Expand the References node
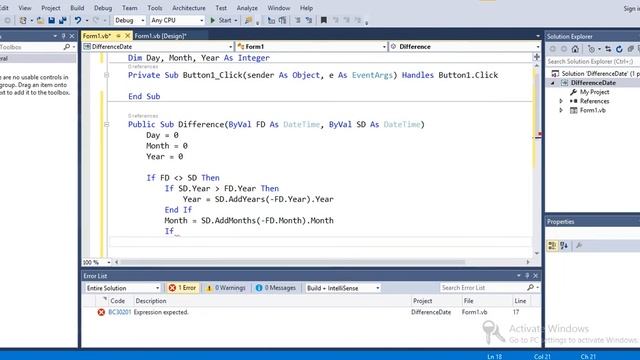This screenshot has height=360, width=640. 561,101
